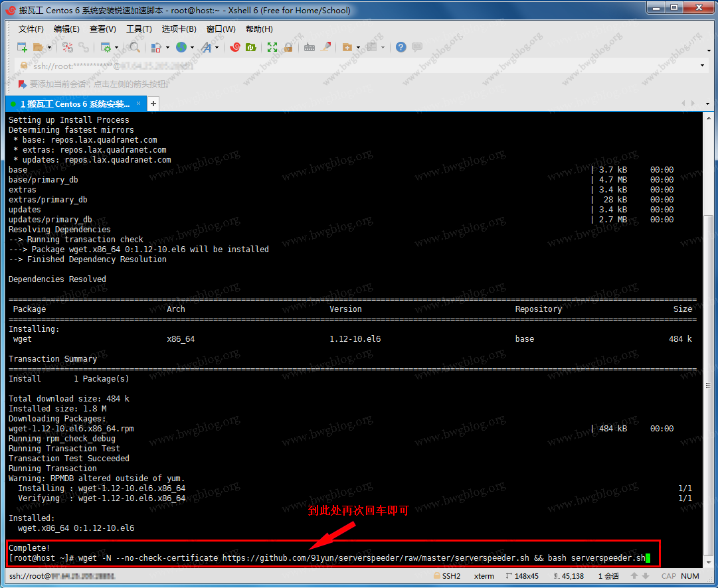Viewport: 718px width, 588px height.
Task: Click the '1 会话' status bar entry
Action: pos(608,576)
